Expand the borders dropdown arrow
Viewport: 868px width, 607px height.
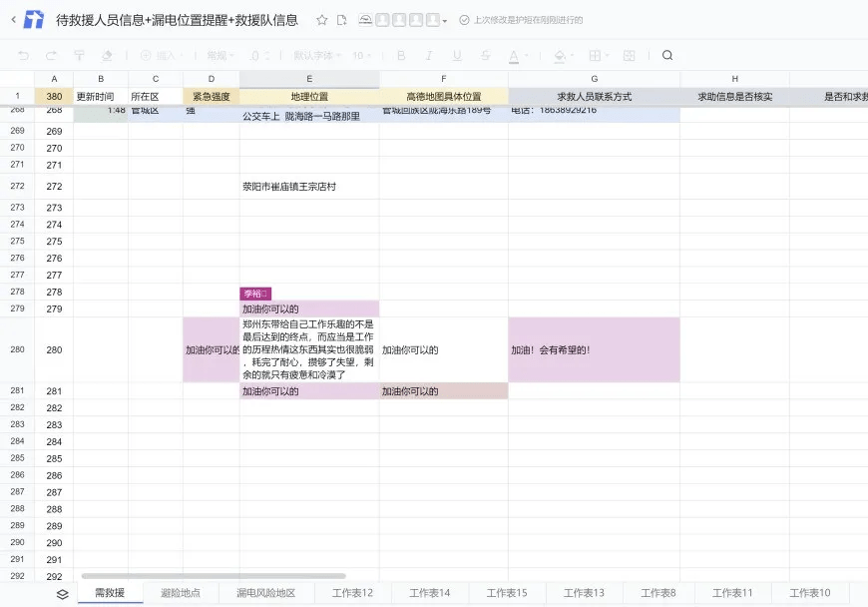coord(608,55)
